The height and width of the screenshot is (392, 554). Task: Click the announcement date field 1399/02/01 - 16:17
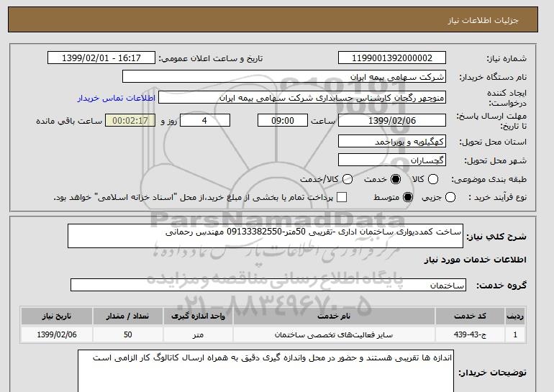[x=101, y=58]
